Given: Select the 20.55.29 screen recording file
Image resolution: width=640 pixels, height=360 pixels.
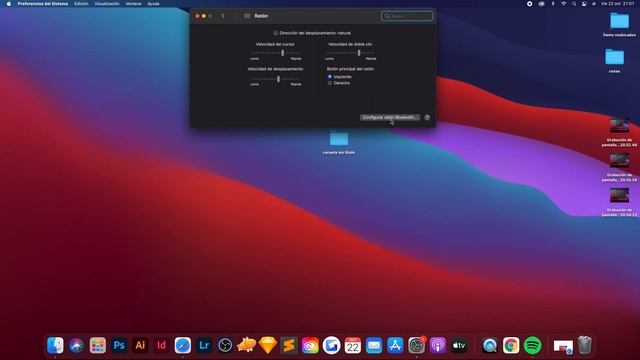Looking at the screenshot, I should [619, 167].
